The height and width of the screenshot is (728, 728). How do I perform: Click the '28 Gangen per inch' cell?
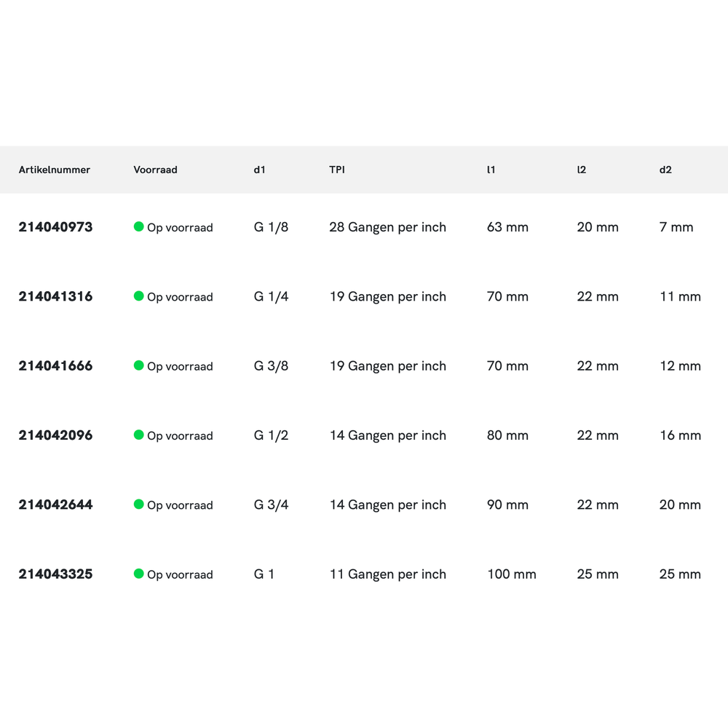[x=387, y=227]
